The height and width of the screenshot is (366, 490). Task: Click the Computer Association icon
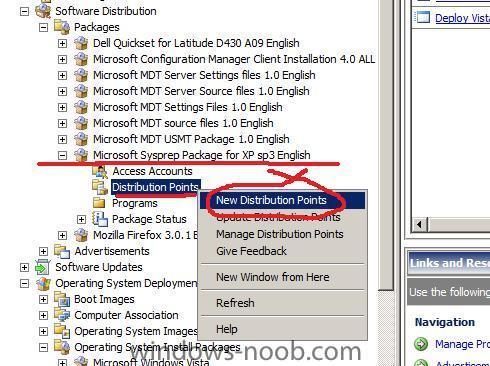(62, 315)
